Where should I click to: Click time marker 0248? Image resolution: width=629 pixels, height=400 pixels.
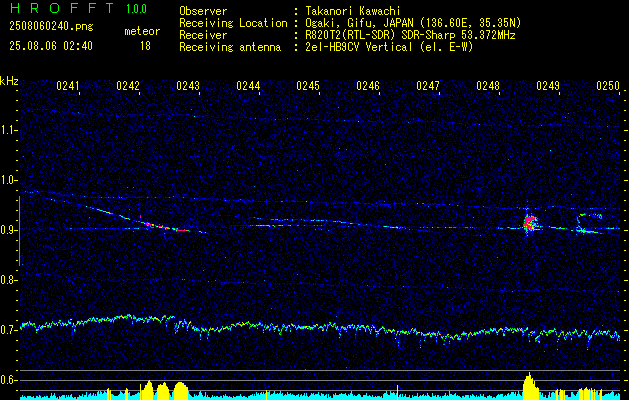click(x=488, y=85)
